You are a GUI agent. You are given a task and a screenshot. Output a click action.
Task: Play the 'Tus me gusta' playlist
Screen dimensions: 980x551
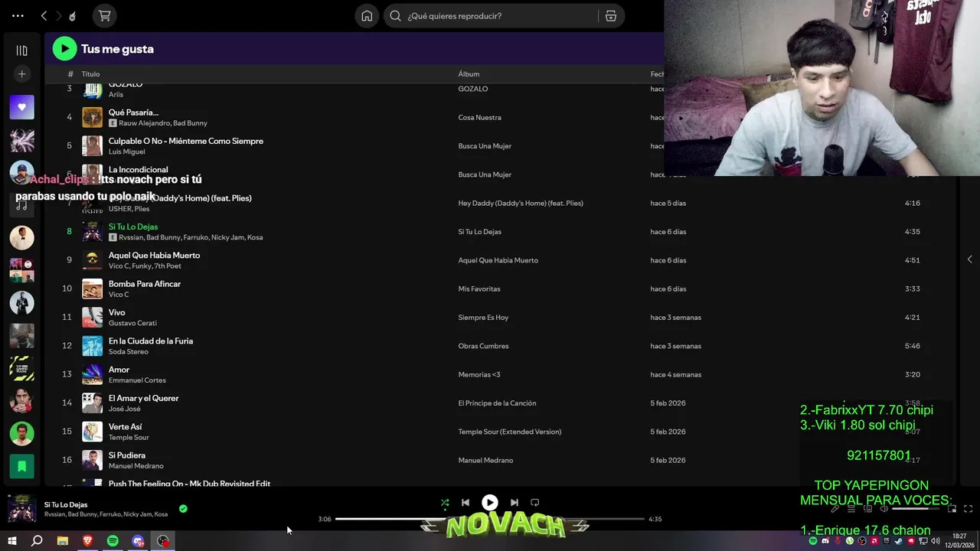[x=64, y=48]
